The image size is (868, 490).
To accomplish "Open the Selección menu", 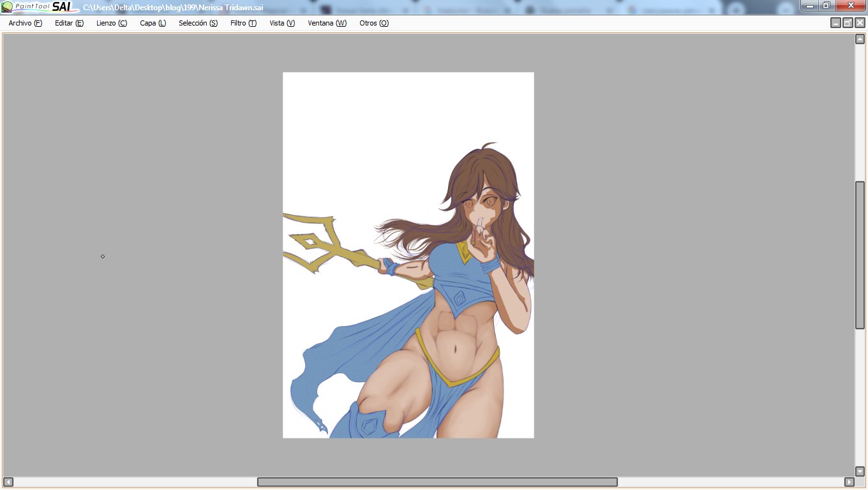I will (198, 23).
